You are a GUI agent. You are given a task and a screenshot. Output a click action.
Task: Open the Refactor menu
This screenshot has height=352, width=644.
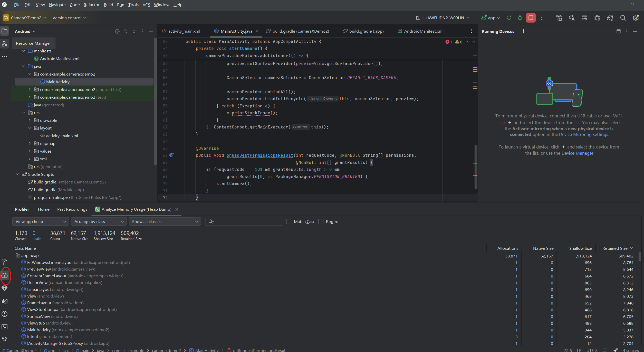pos(91,5)
